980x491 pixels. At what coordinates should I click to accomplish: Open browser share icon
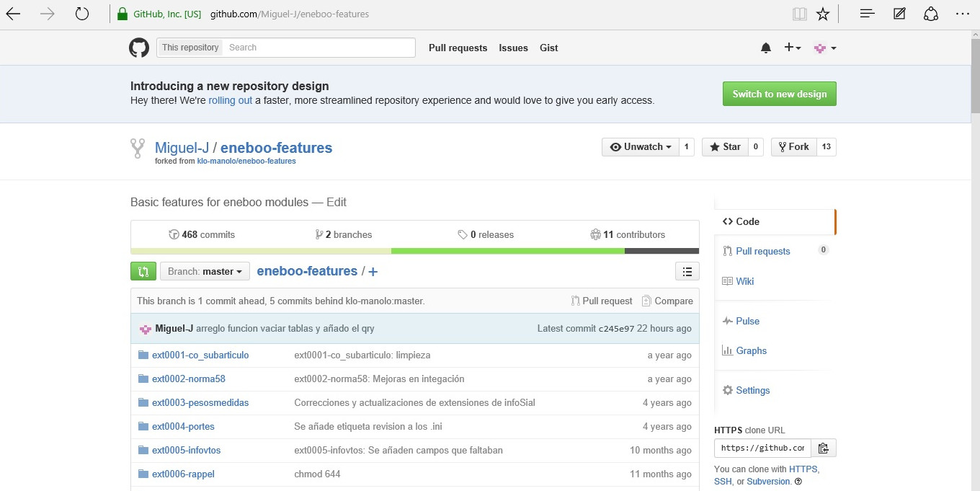(x=931, y=14)
